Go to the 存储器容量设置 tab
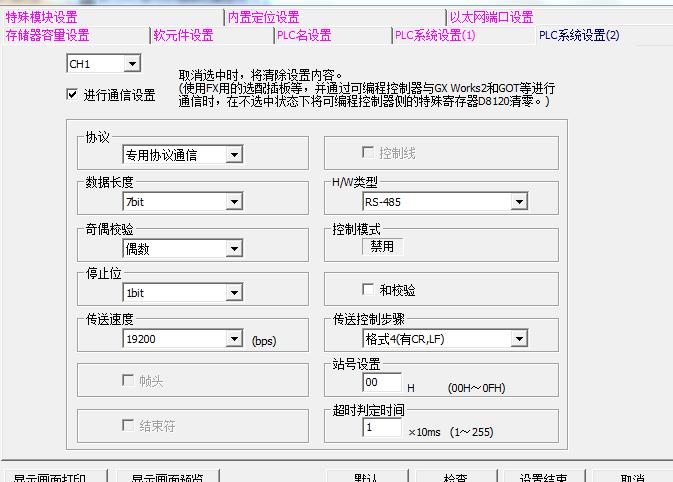This screenshot has height=482, width=673. point(47,35)
